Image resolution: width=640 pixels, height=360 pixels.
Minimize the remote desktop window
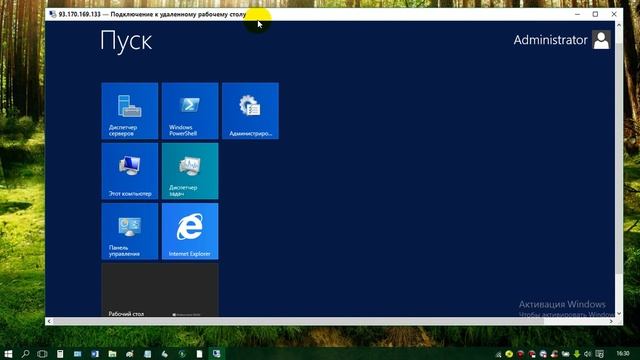pyautogui.click(x=577, y=14)
